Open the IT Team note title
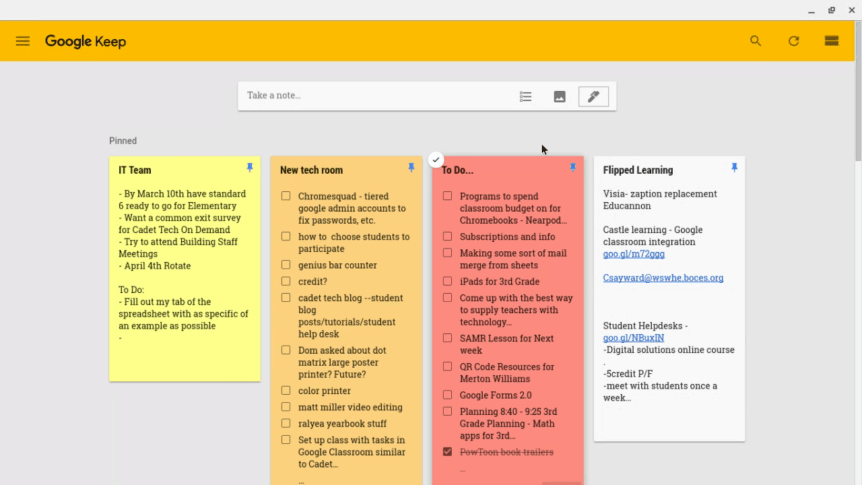 [x=135, y=170]
